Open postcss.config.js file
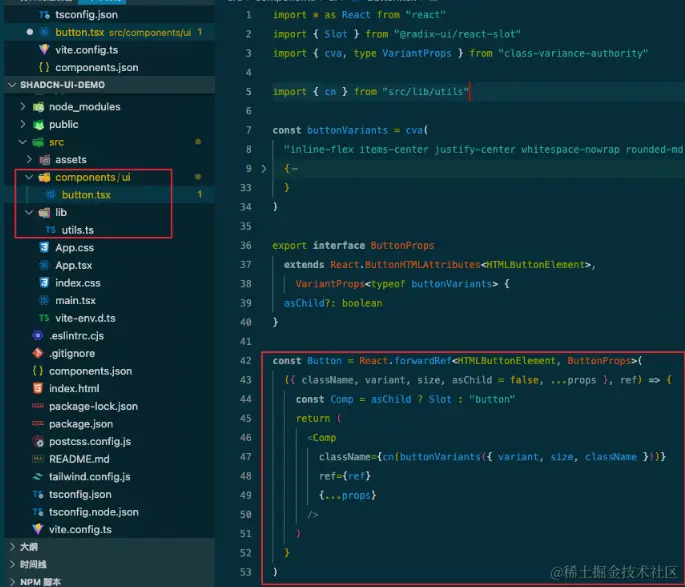The width and height of the screenshot is (685, 587). click(x=90, y=442)
